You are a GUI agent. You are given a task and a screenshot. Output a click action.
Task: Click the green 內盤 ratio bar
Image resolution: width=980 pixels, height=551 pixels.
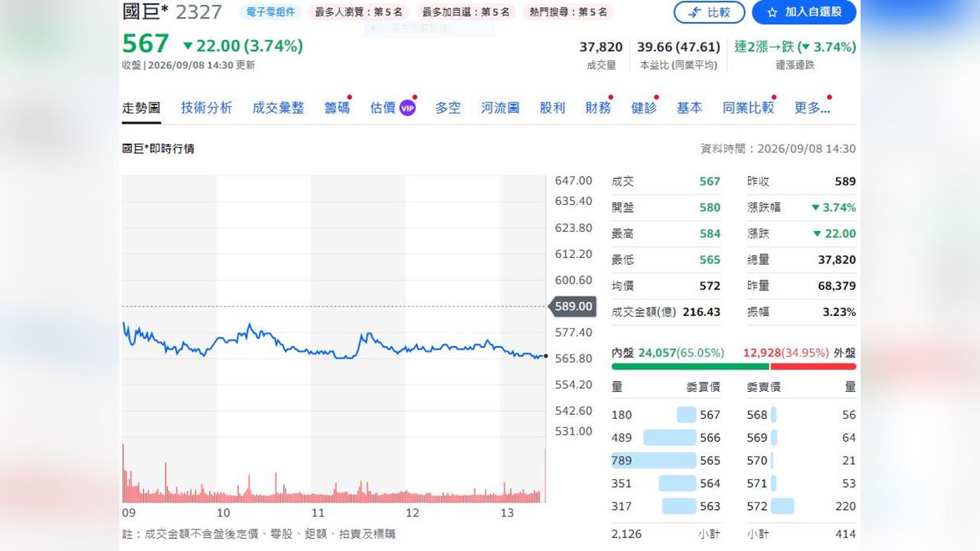tap(690, 367)
